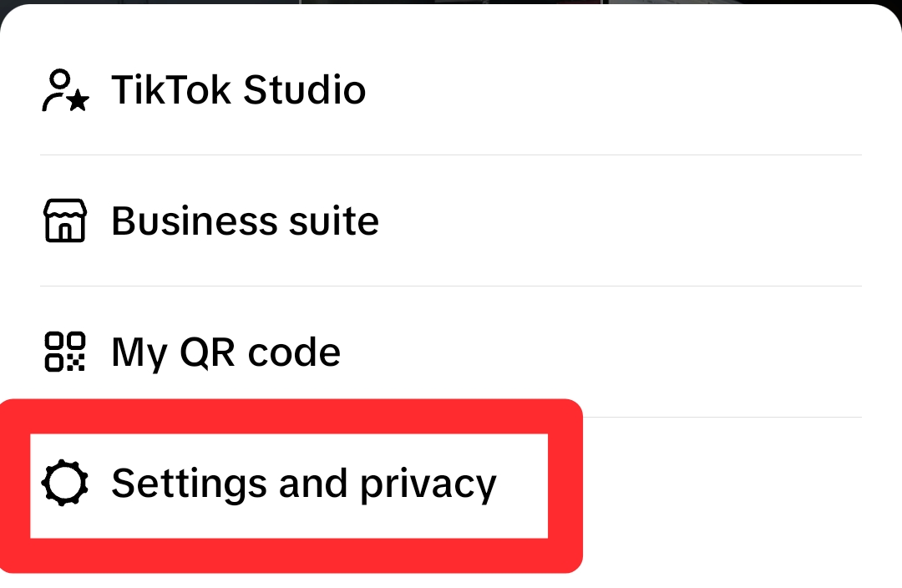Click the My QR code icon
The width and height of the screenshot is (902, 588).
click(65, 352)
